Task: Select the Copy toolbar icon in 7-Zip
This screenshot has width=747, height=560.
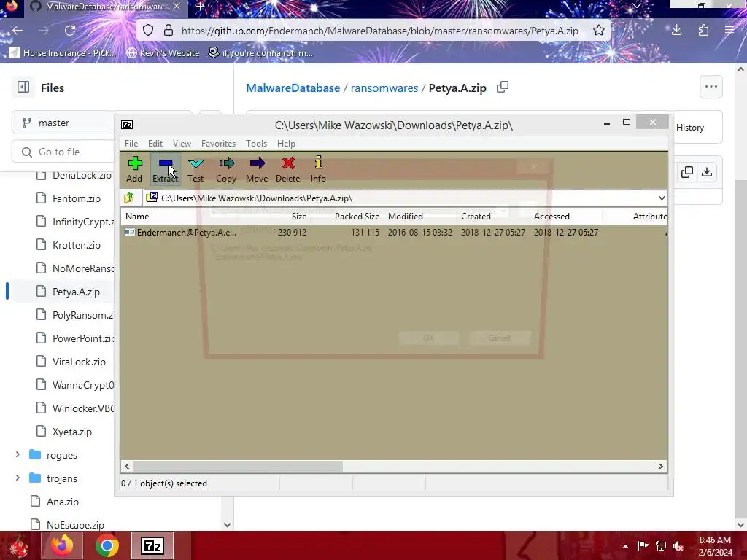Action: point(226,169)
